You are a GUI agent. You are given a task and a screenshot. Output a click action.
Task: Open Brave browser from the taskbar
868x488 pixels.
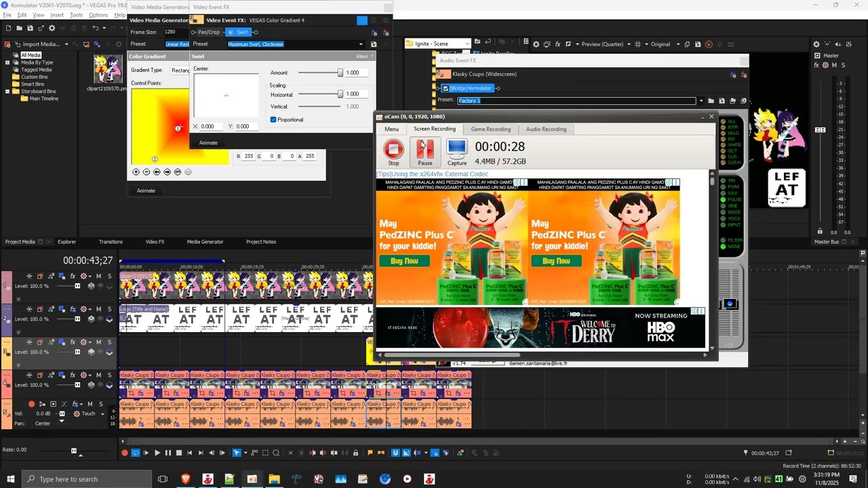point(186,479)
